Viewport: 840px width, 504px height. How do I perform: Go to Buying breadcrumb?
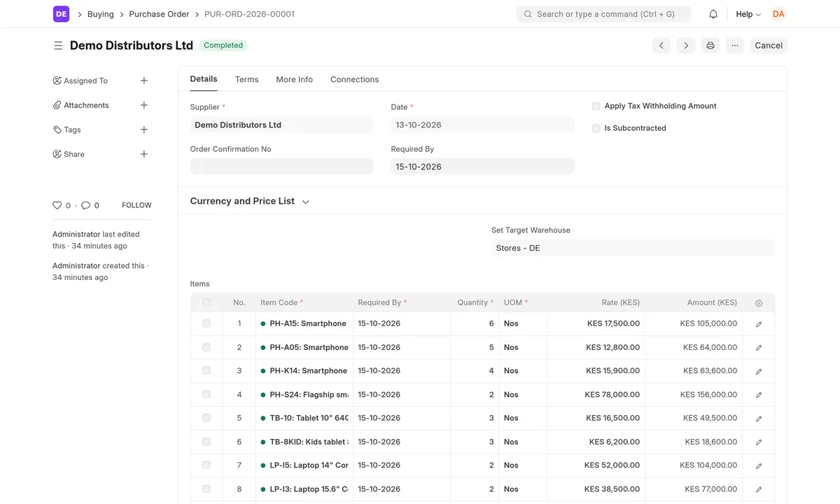101,14
